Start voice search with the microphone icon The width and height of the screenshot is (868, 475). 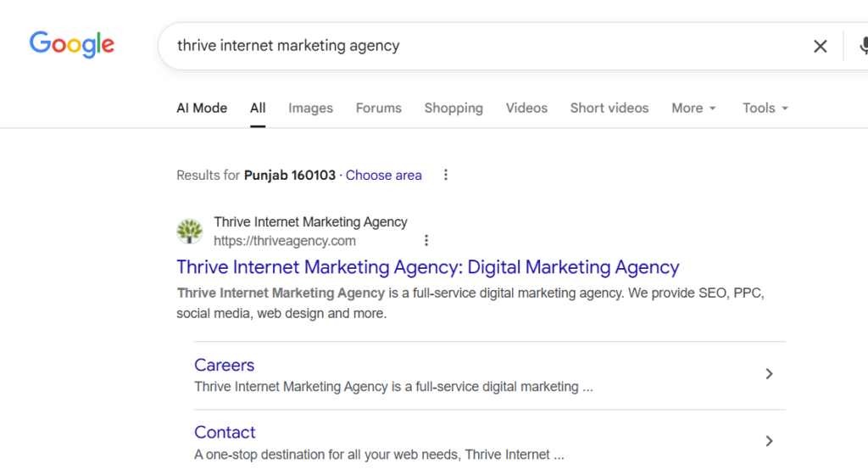[862, 47]
